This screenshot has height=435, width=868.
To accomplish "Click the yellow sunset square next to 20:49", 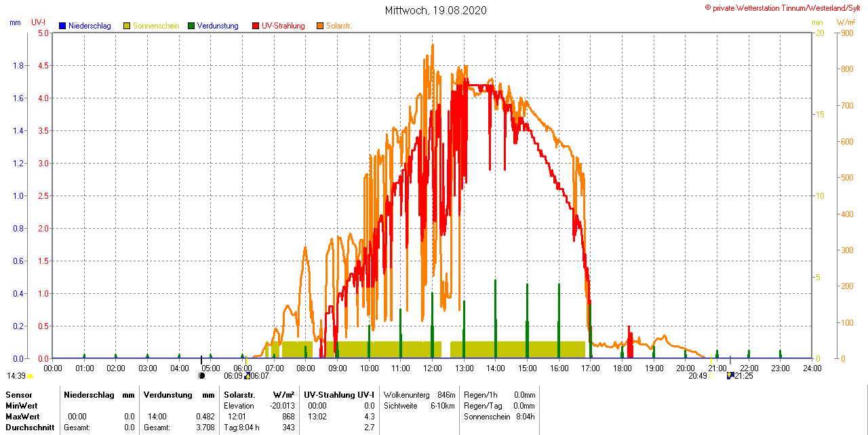I will tap(711, 375).
